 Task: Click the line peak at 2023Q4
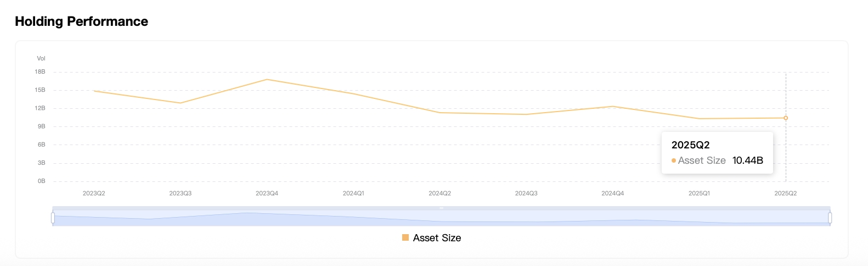tap(267, 80)
